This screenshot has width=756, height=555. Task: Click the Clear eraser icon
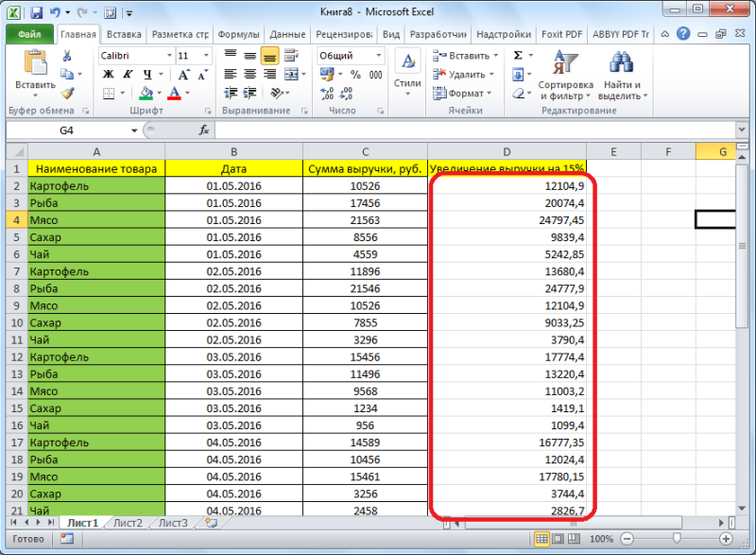(x=518, y=93)
